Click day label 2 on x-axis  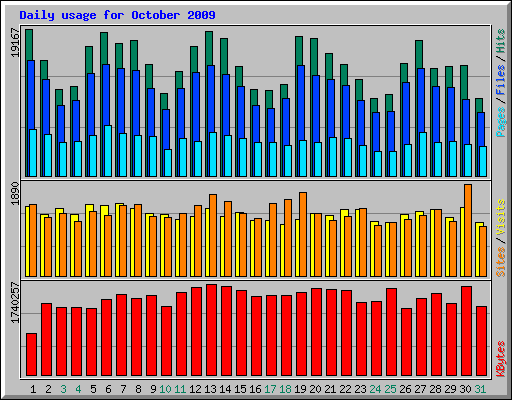point(48,389)
